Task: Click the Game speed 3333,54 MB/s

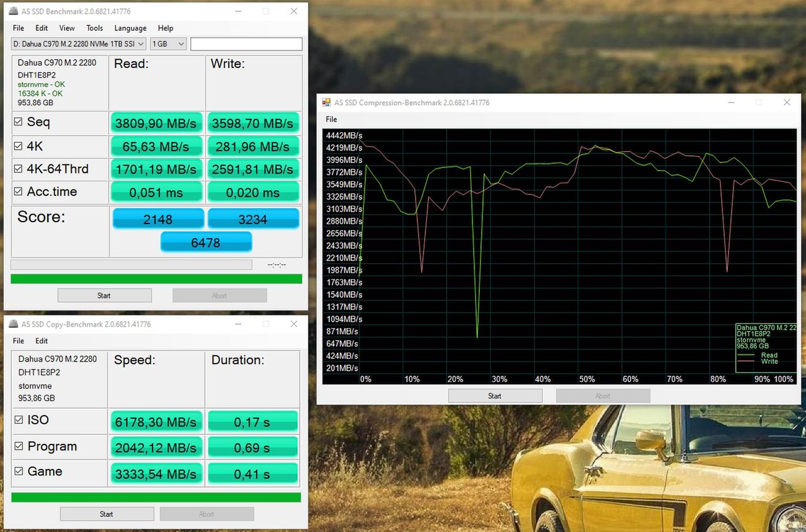Action: coord(157,473)
